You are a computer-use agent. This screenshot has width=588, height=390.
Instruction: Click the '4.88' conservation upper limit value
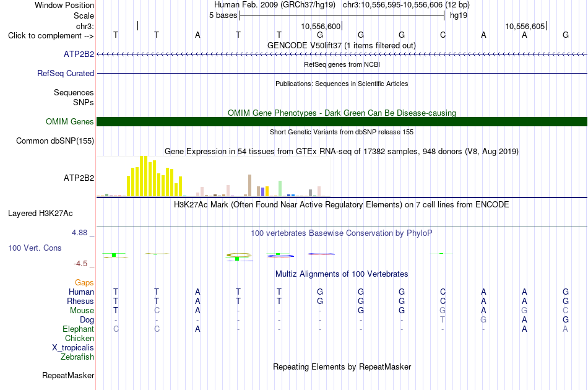click(x=79, y=233)
